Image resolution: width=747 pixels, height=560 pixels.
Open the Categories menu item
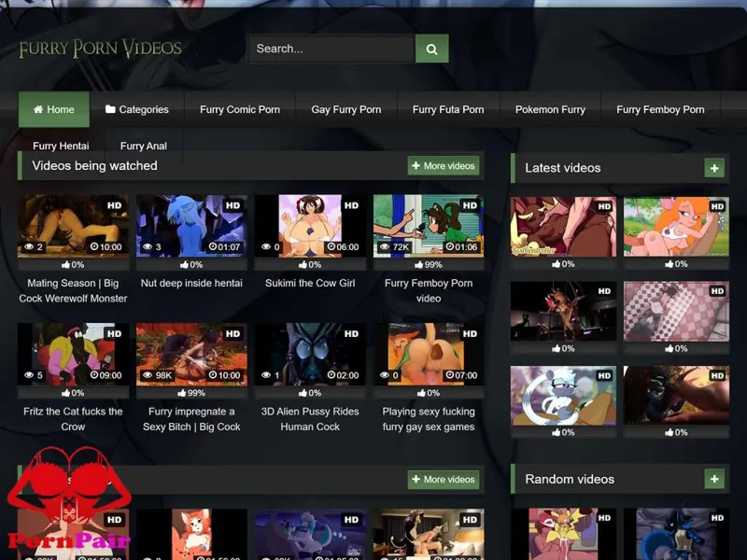(136, 109)
